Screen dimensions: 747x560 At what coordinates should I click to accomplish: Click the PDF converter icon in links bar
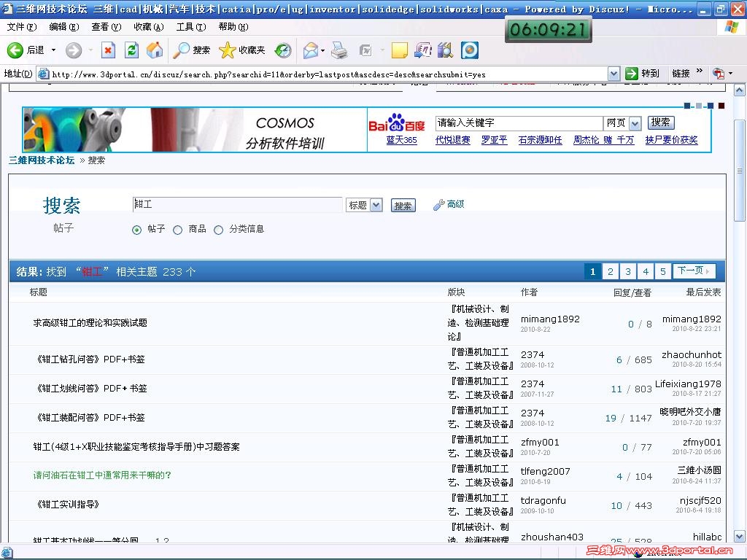coord(719,74)
